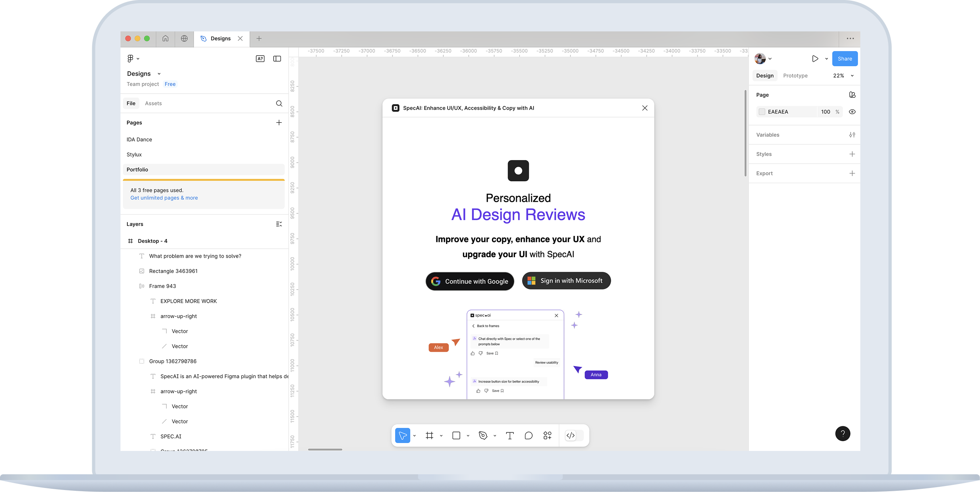Click Get unlimited pages & more link
Image resolution: width=980 pixels, height=492 pixels.
[164, 198]
